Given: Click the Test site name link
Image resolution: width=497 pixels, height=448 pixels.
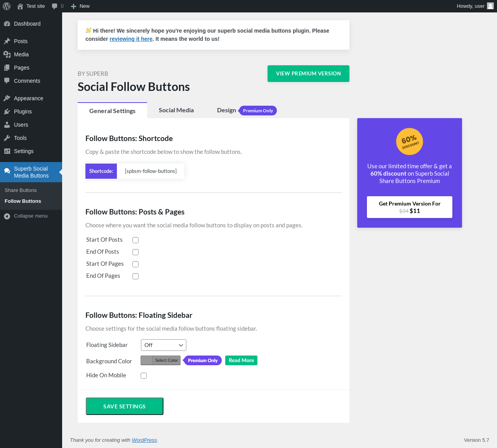Looking at the screenshot, I should click(36, 6).
